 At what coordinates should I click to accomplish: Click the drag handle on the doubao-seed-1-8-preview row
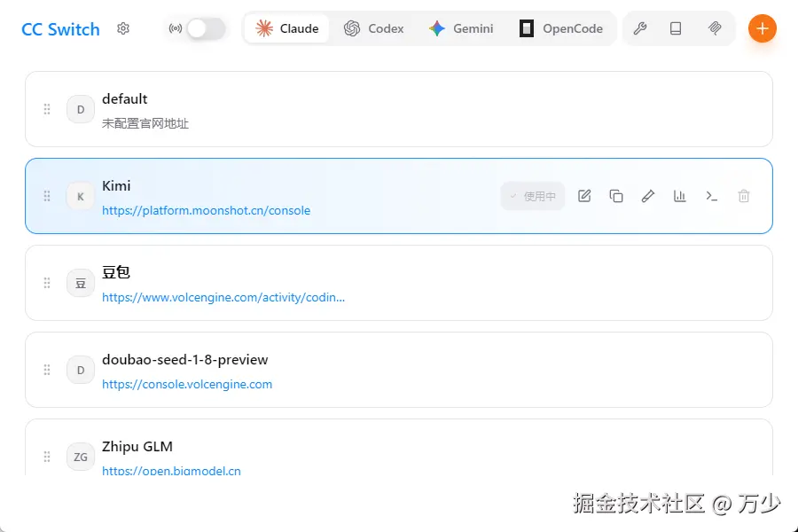47,370
